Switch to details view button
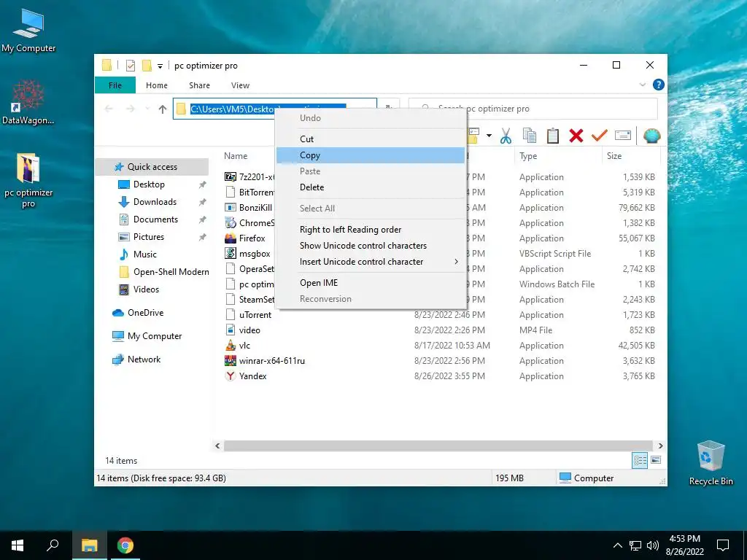 click(640, 460)
